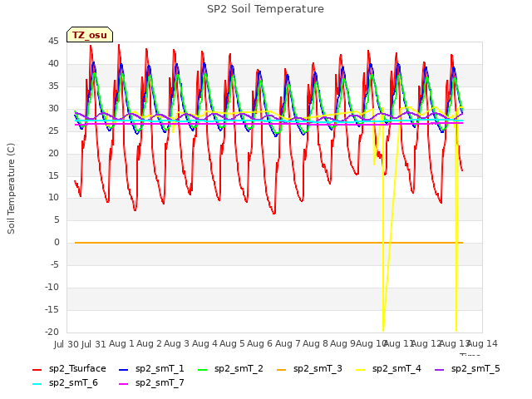Click the magenta sp2_smT_7 legend swatch

[124, 384]
